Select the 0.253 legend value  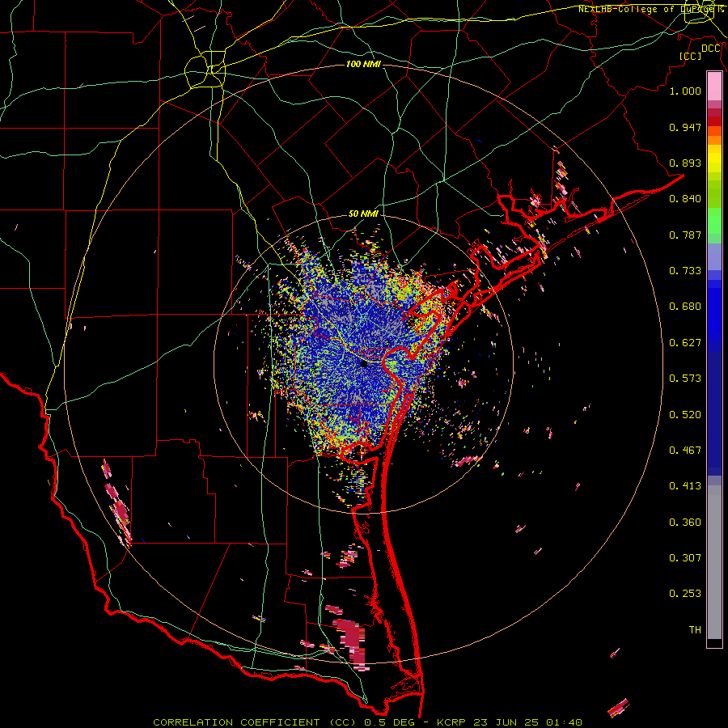[685, 594]
